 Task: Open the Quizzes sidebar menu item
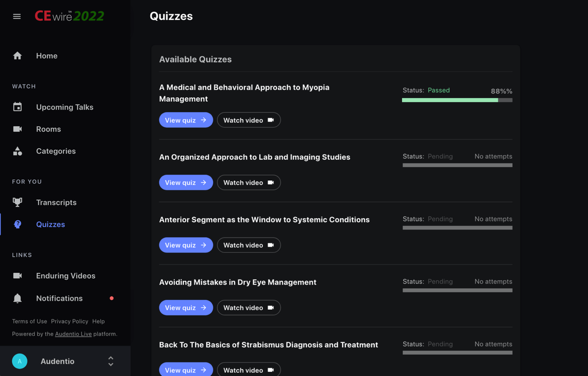(50, 225)
